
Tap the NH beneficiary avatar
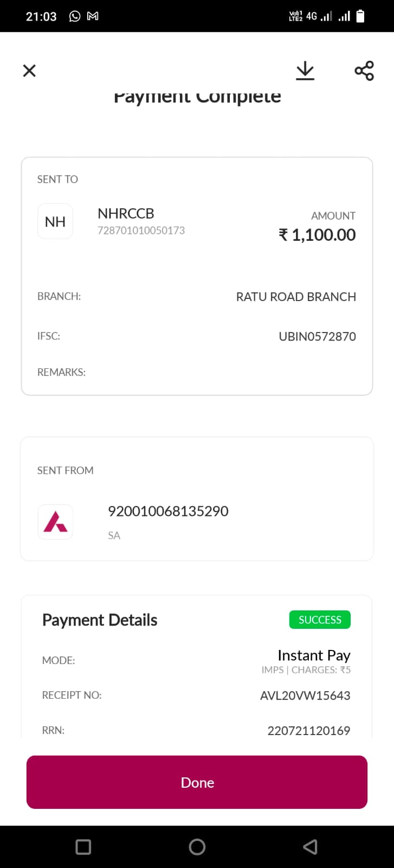coord(55,221)
